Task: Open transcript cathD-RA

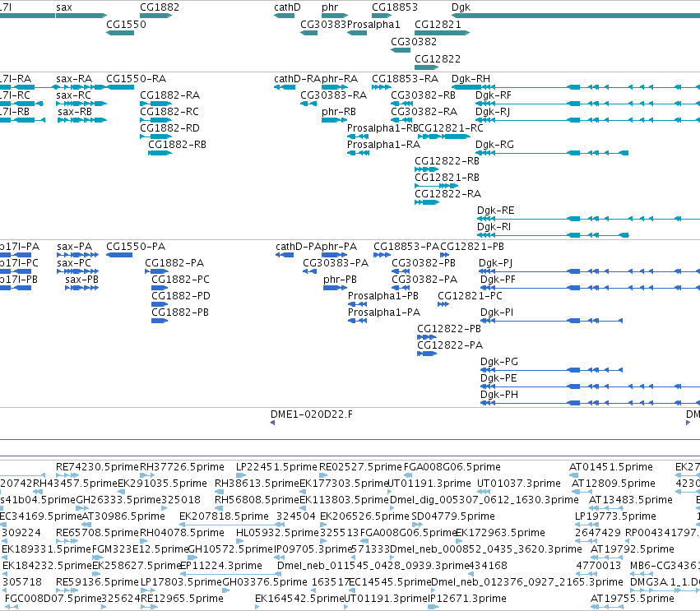Action: (297, 79)
